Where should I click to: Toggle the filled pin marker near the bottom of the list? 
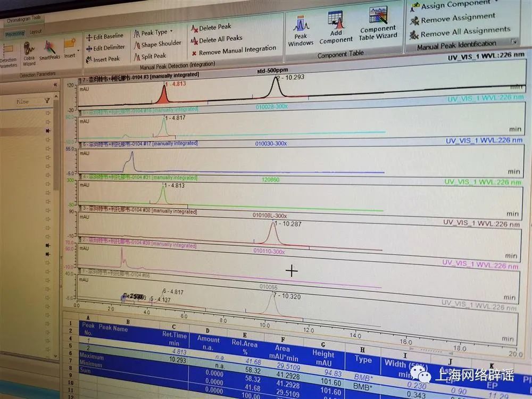coord(48,254)
